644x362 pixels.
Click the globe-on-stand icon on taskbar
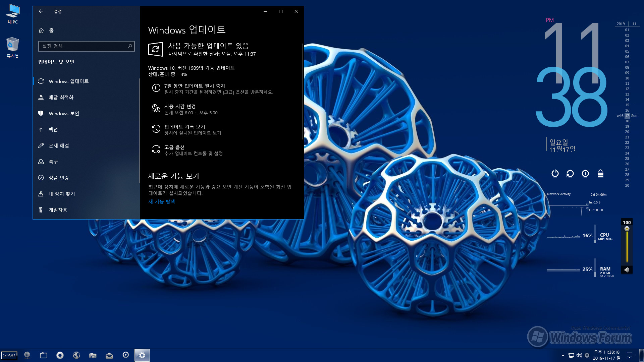click(x=27, y=355)
